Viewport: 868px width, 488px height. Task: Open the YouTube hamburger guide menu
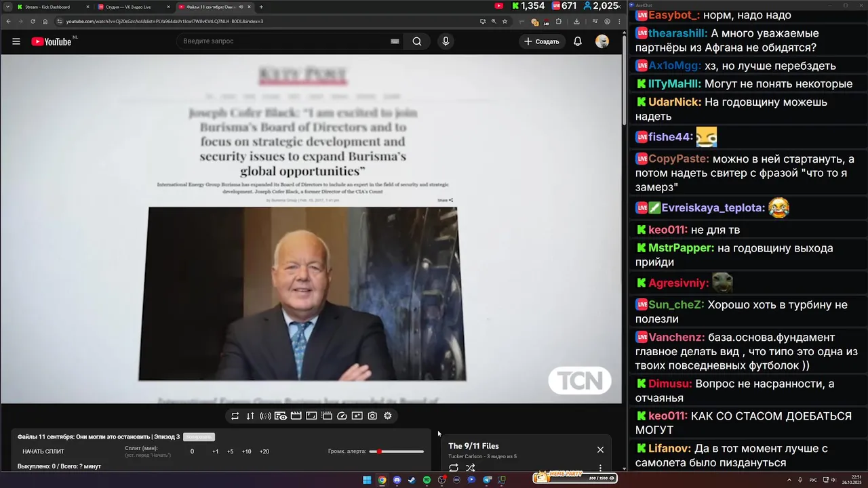[16, 41]
